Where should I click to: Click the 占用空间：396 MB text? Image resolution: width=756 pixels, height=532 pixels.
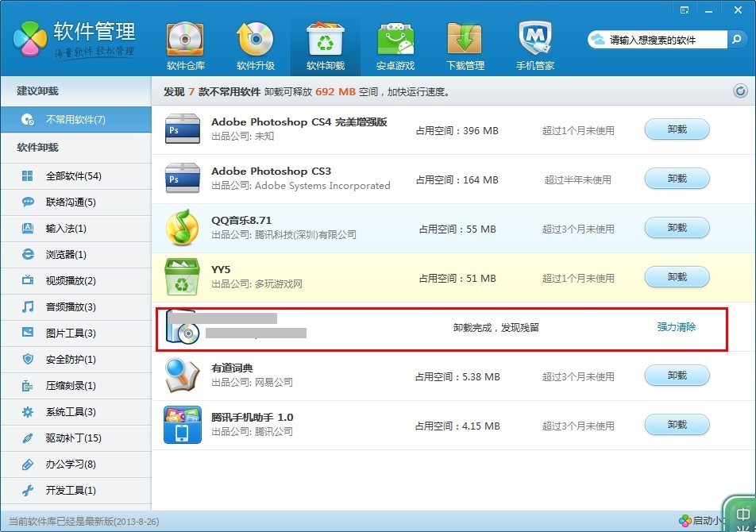coord(457,130)
